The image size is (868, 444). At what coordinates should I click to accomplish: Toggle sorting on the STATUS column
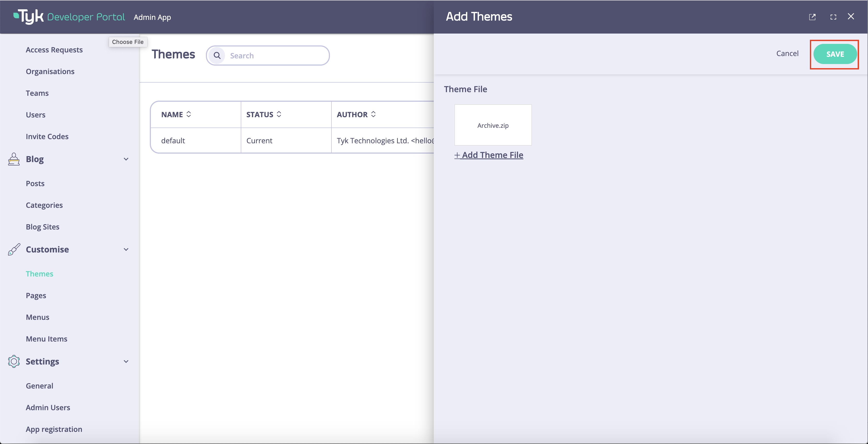click(279, 114)
